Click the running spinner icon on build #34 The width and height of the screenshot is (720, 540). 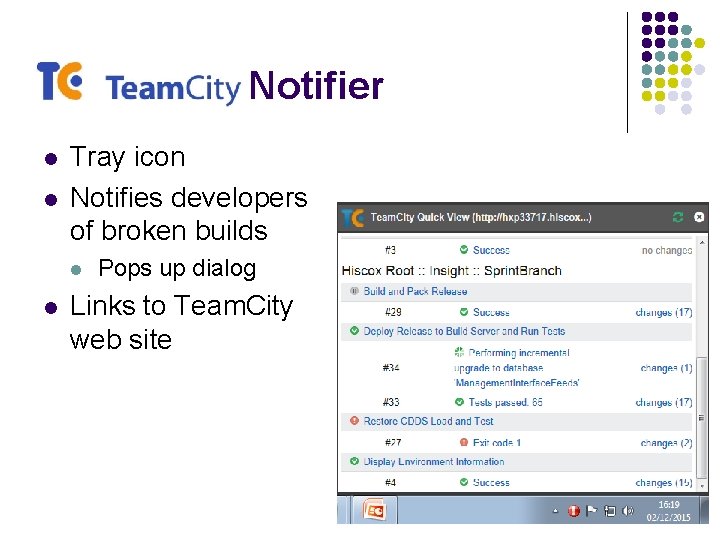coord(459,352)
